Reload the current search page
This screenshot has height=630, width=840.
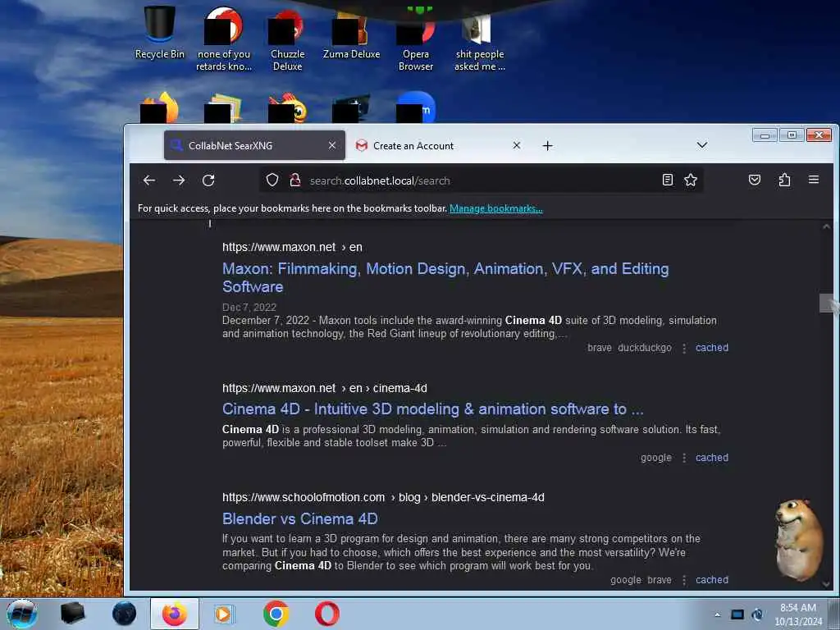tap(208, 180)
